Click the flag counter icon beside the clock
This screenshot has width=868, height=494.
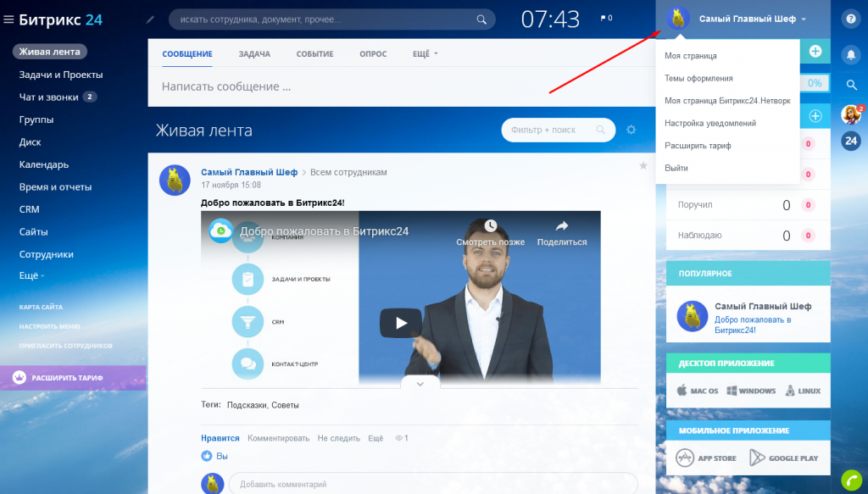tap(606, 19)
